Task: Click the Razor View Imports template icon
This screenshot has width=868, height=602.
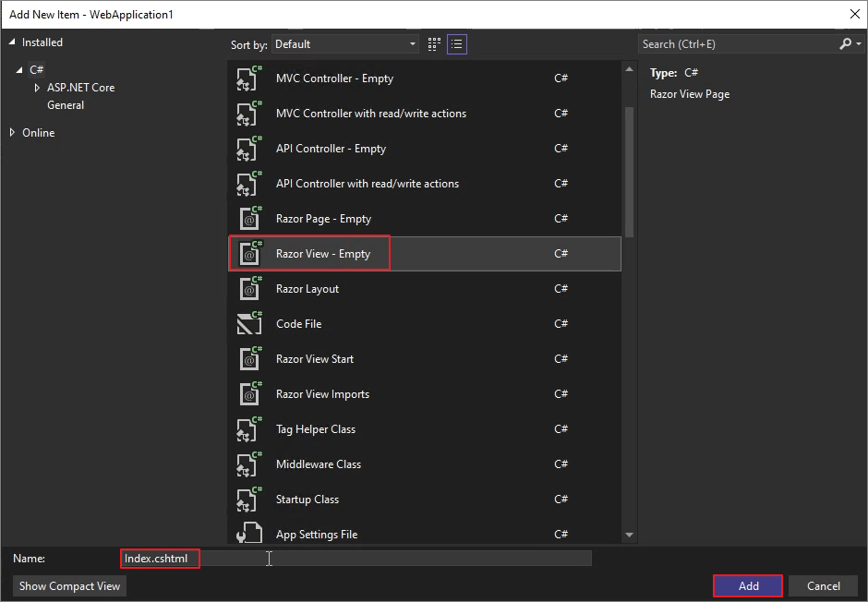Action: pos(250,394)
